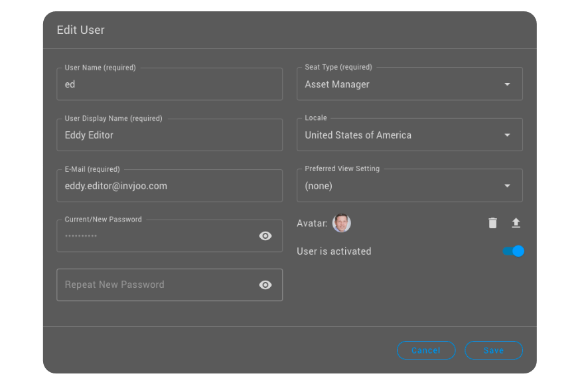The height and width of the screenshot is (392, 588).
Task: Click the Preferred View Setting caret icon
Action: click(x=507, y=186)
